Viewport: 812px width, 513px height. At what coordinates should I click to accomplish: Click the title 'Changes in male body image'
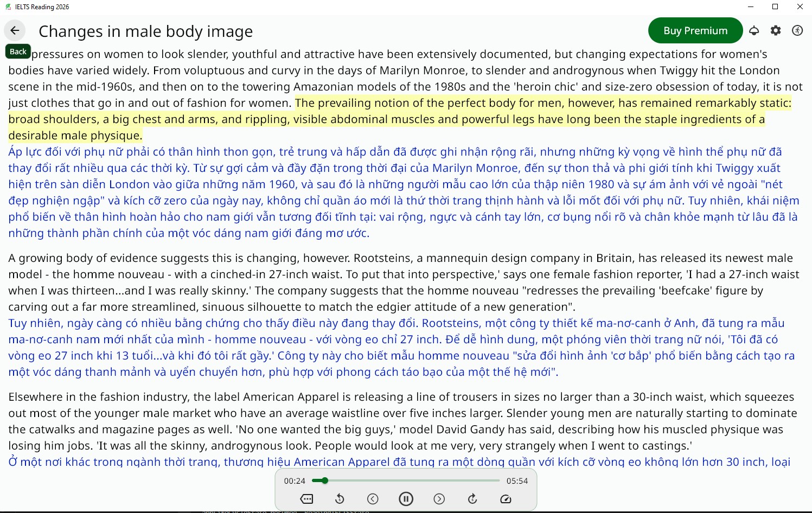146,31
